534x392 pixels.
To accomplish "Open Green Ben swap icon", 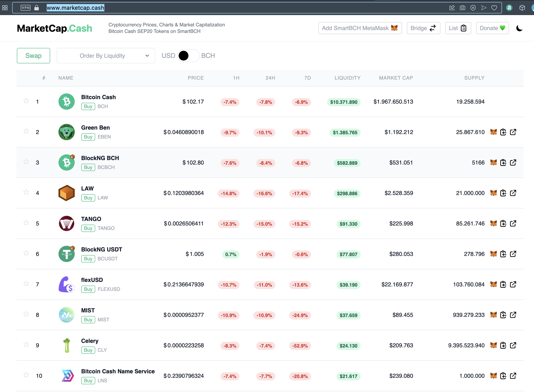I will (x=503, y=132).
